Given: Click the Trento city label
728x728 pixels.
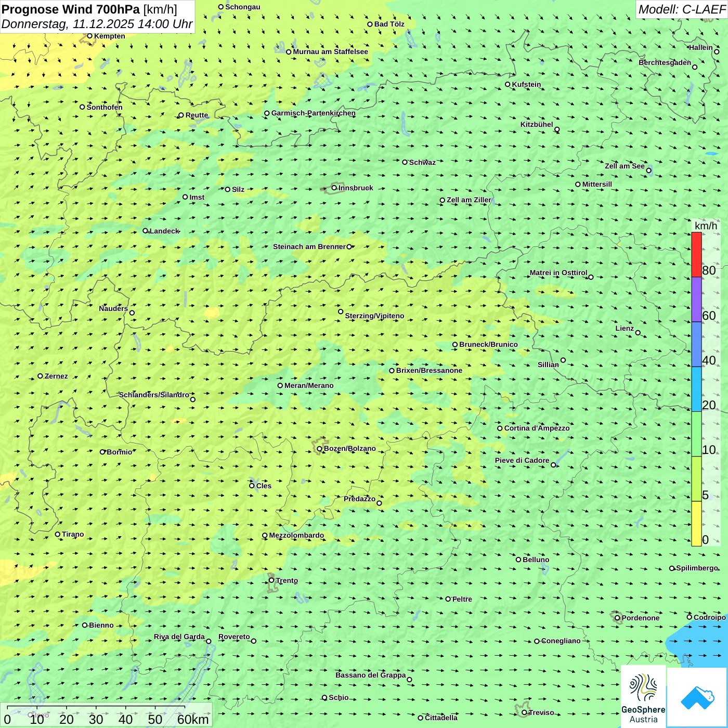Looking at the screenshot, I should (x=287, y=580).
